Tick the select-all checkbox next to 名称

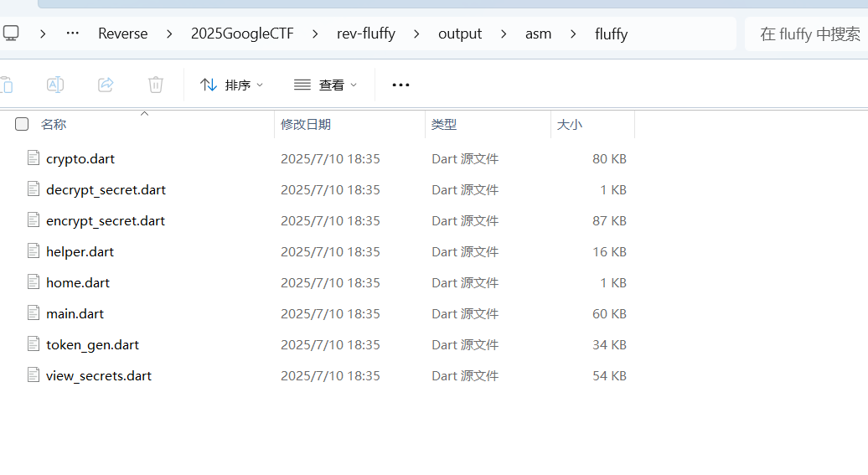[x=22, y=124]
